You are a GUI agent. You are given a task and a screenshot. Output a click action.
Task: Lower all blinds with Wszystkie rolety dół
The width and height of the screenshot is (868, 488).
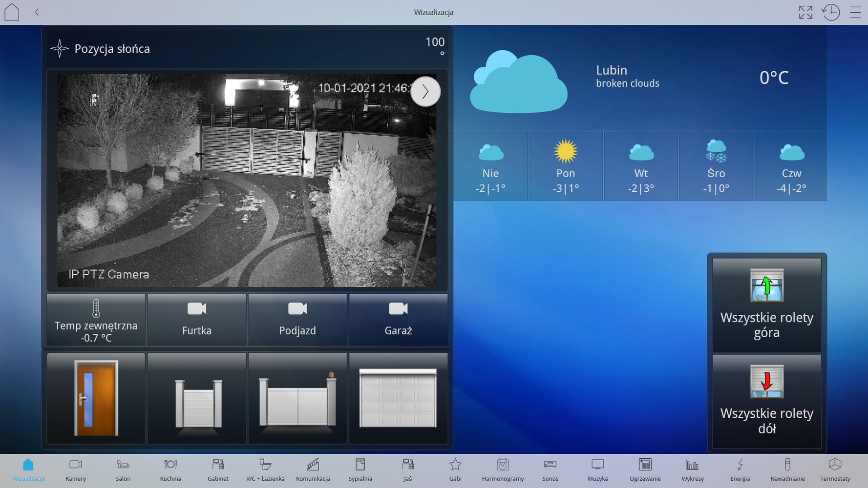(x=766, y=401)
